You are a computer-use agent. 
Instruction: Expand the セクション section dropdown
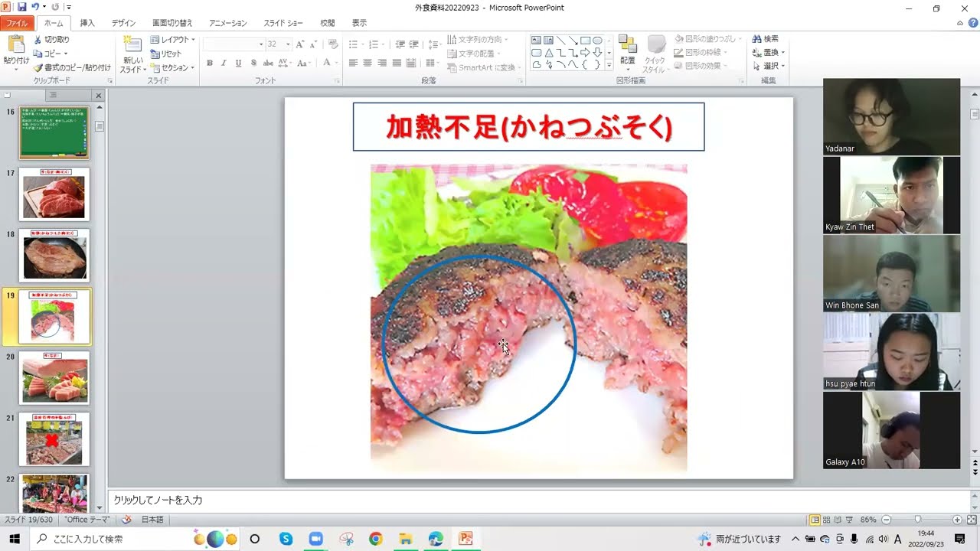[172, 67]
